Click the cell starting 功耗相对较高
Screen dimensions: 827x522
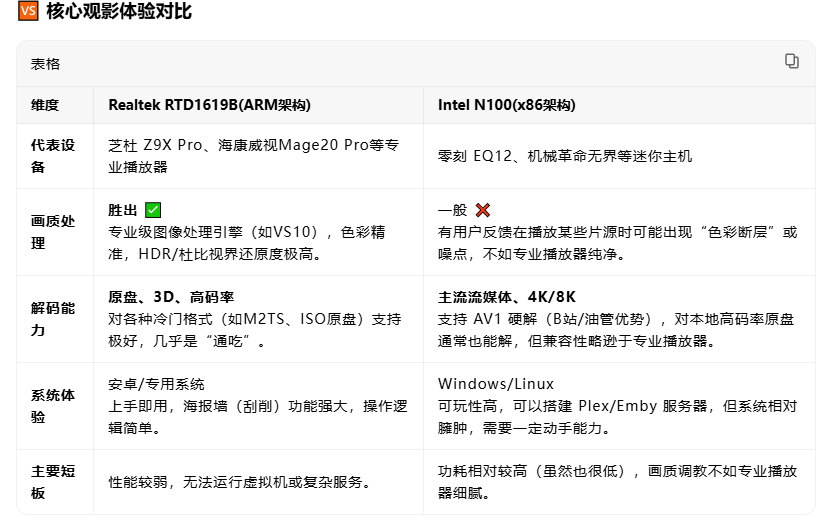click(618, 482)
